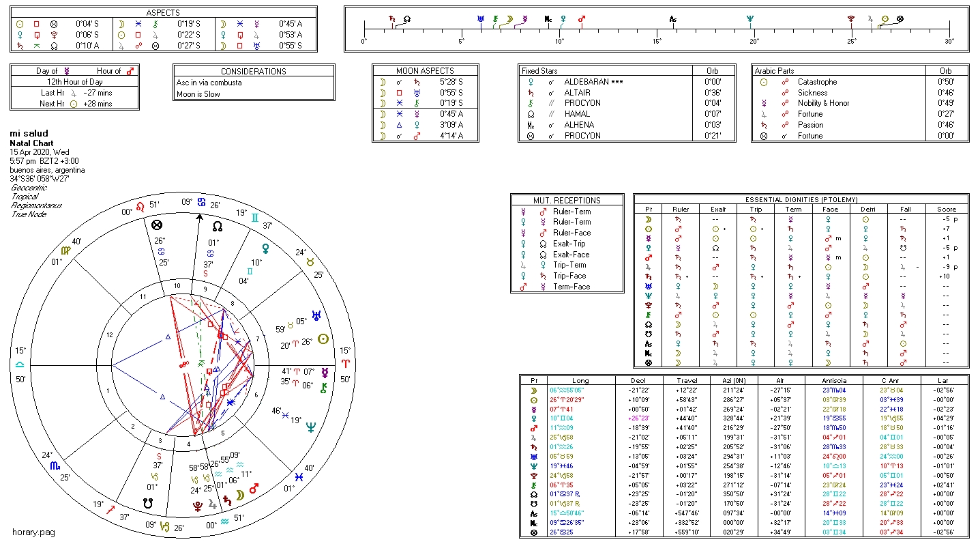Image resolution: width=980 pixels, height=544 pixels.
Task: Select the As marker on the degree strip
Action: coord(673,19)
